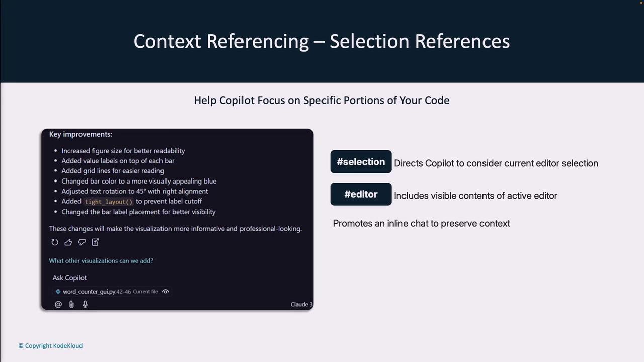644x362 pixels.
Task: Click the thumbs up feedback icon
Action: pos(68,242)
